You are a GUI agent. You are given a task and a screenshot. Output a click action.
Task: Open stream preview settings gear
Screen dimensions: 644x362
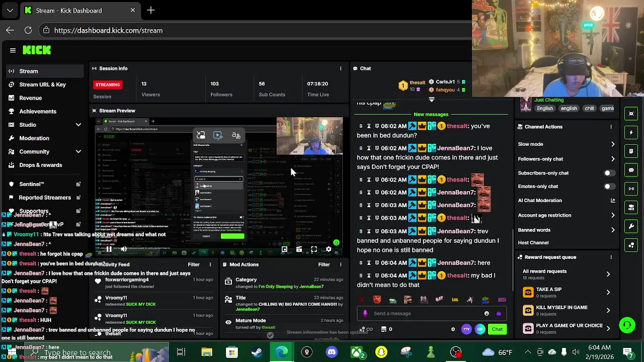coord(329,249)
